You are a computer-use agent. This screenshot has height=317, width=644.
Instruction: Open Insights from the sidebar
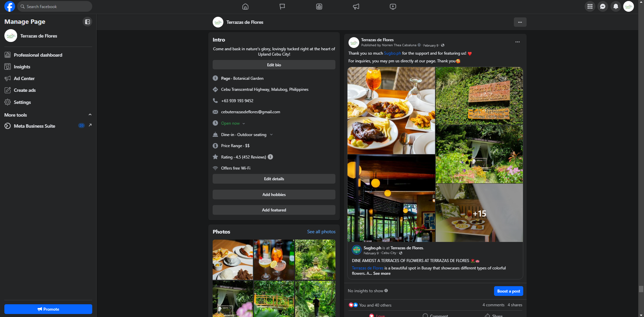click(48, 67)
